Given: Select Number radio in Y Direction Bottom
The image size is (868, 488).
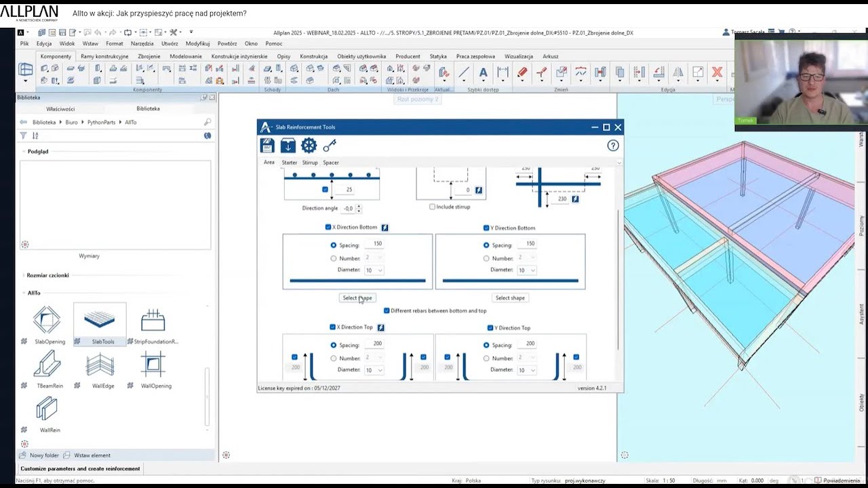Looking at the screenshot, I should pos(486,258).
